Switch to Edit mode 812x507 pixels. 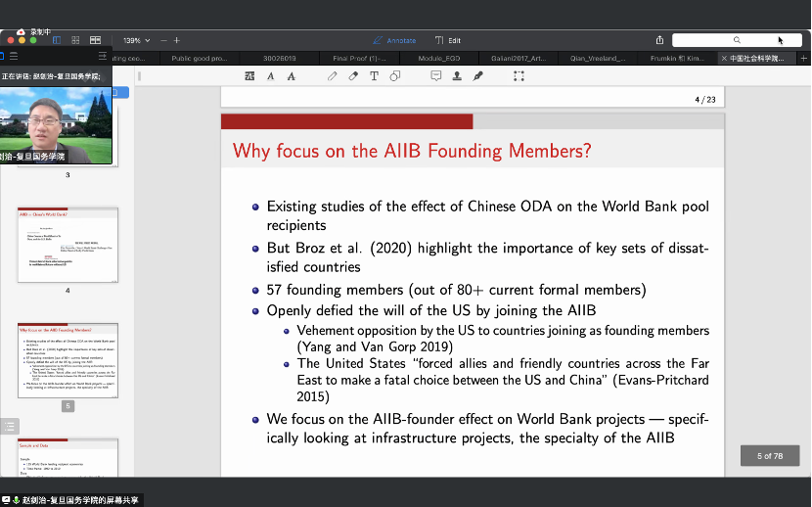point(448,40)
